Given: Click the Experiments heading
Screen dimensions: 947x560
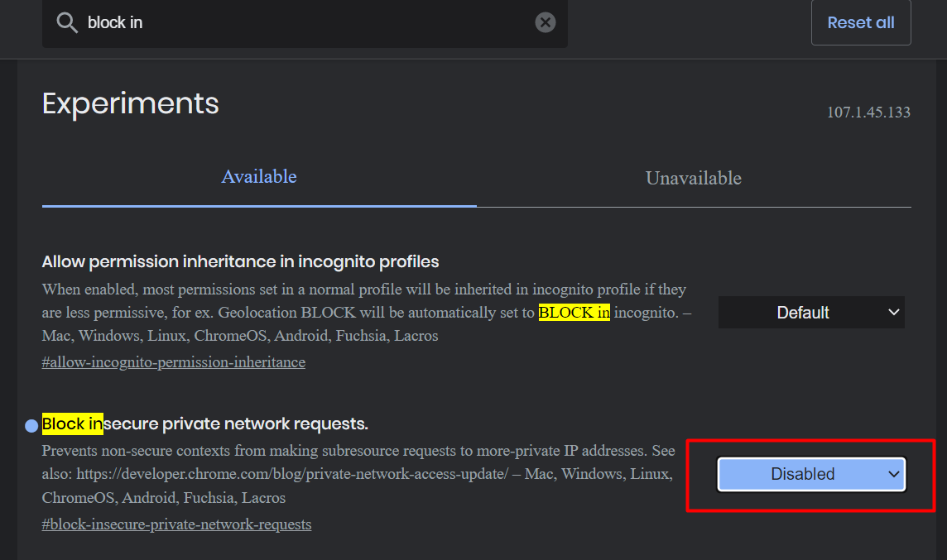Looking at the screenshot, I should click(131, 103).
